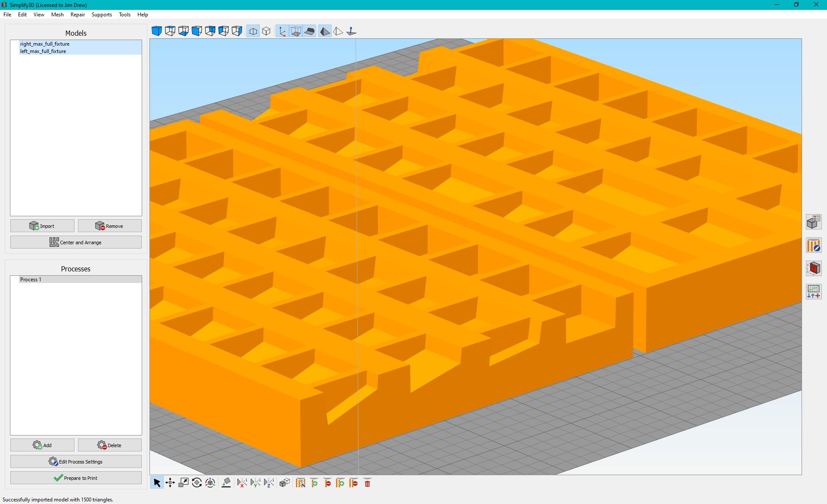Toggle print bed display

(x=309, y=31)
